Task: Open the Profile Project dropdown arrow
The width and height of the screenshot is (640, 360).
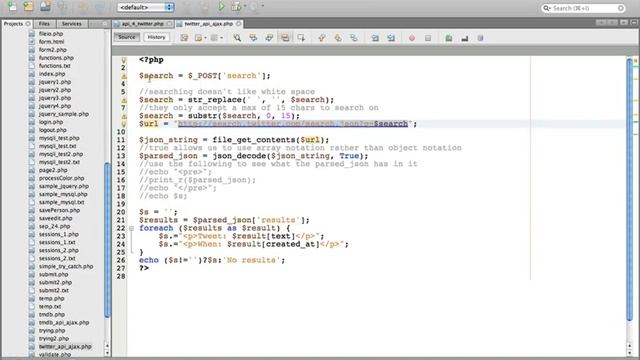Action: (262, 6)
